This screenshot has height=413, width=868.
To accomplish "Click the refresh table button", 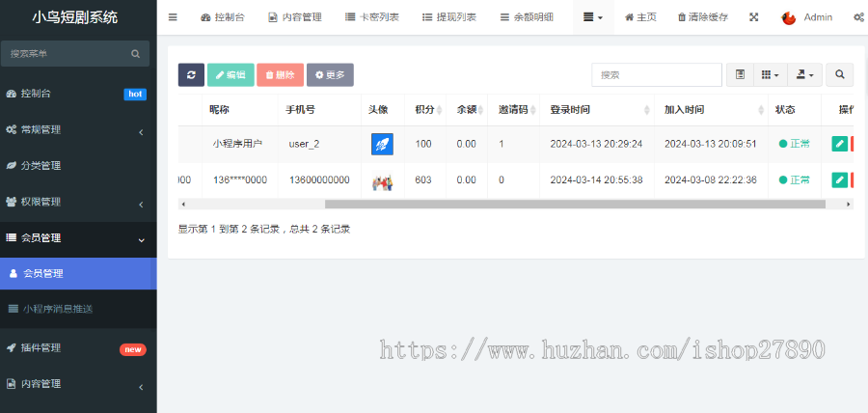I will (x=191, y=74).
